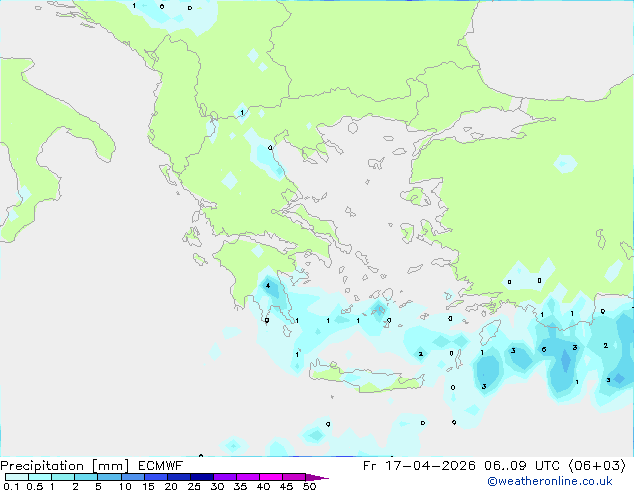Click the 'Precipitation [mm]' title text
The width and height of the screenshot is (634, 490).
65,466
